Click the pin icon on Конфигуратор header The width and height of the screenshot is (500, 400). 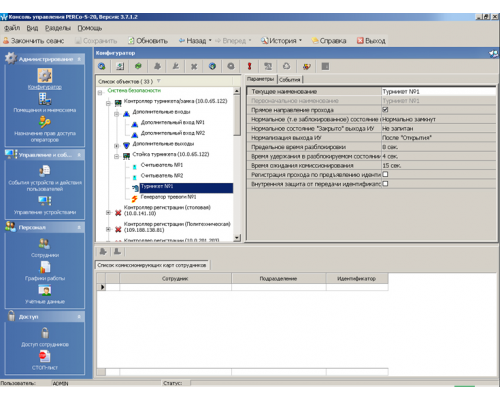(x=493, y=53)
